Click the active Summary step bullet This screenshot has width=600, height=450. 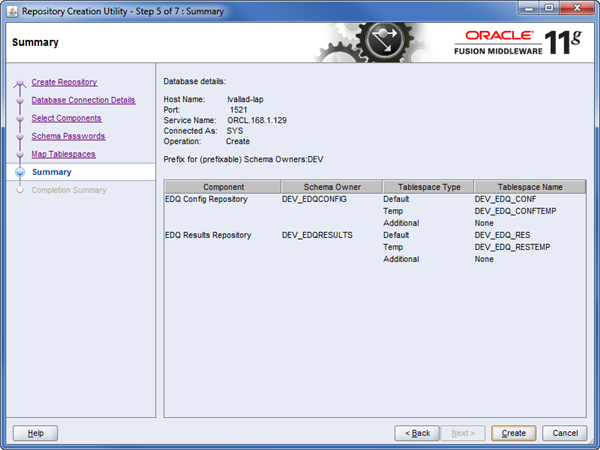coord(20,172)
